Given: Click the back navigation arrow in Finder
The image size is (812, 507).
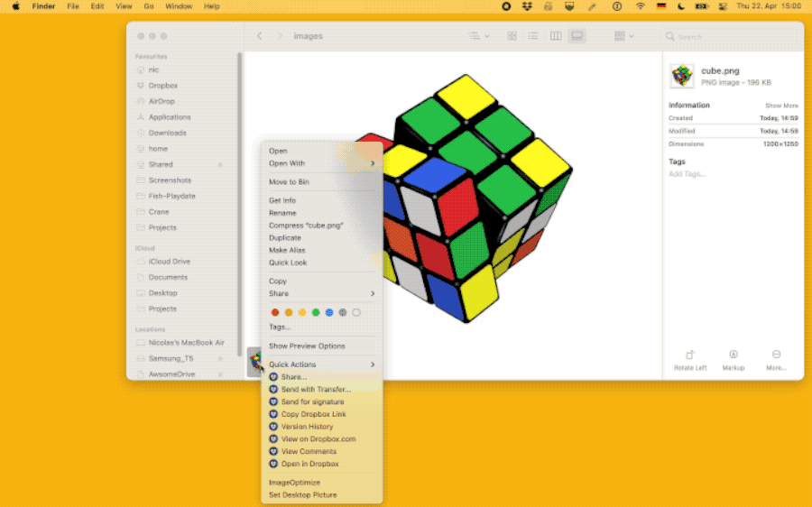Looking at the screenshot, I should 260,36.
